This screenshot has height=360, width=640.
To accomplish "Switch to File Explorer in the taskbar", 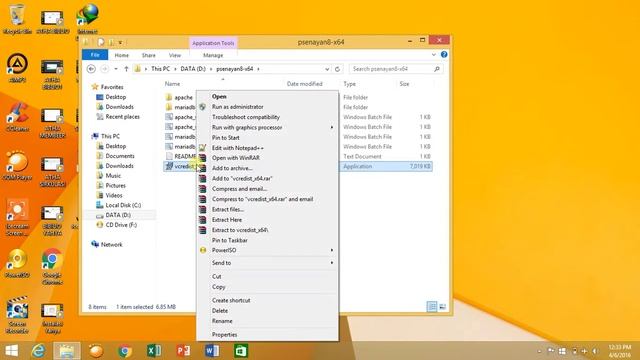I will pos(67,351).
